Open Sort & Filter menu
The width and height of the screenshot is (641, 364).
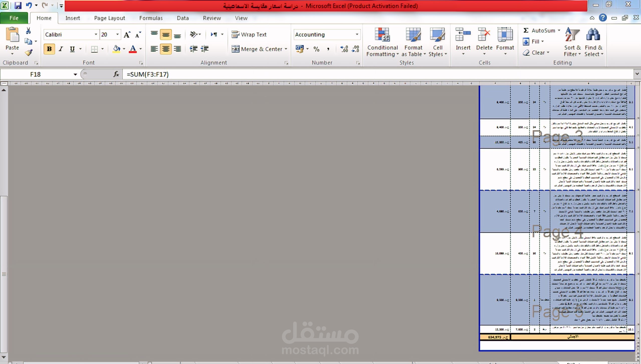572,42
